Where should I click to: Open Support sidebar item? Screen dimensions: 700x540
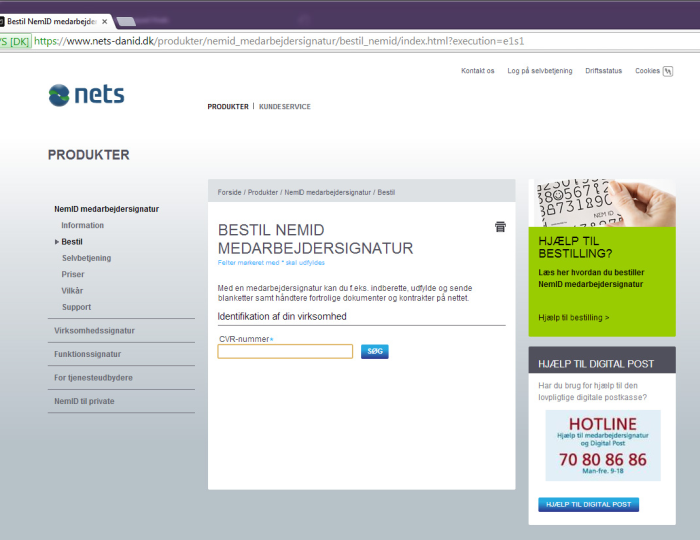point(76,307)
